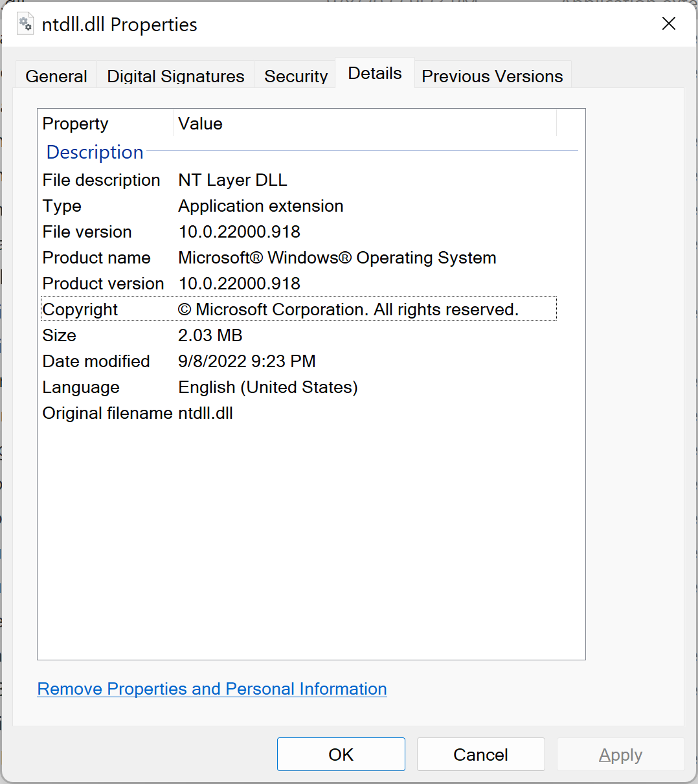Select the 9/8/2022 9:23 PM value
The image size is (698, 784).
coord(247,361)
